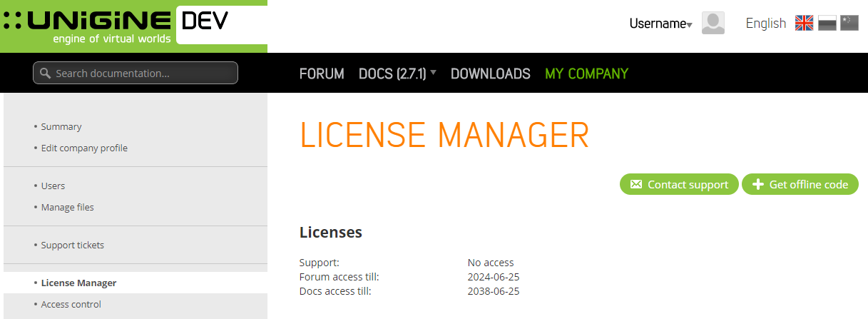
Task: Click the magnifier icon in search box
Action: 46,74
